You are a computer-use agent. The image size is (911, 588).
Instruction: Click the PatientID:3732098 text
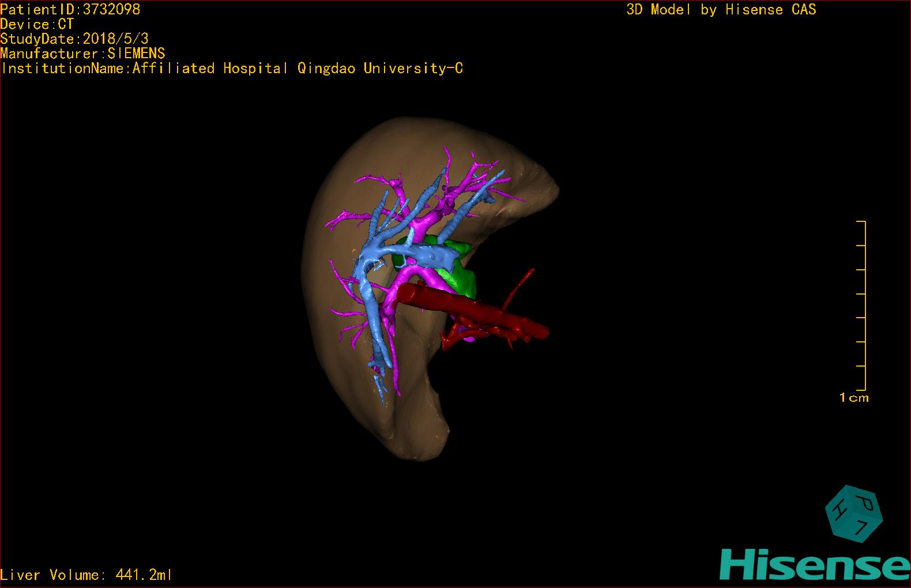(x=70, y=9)
